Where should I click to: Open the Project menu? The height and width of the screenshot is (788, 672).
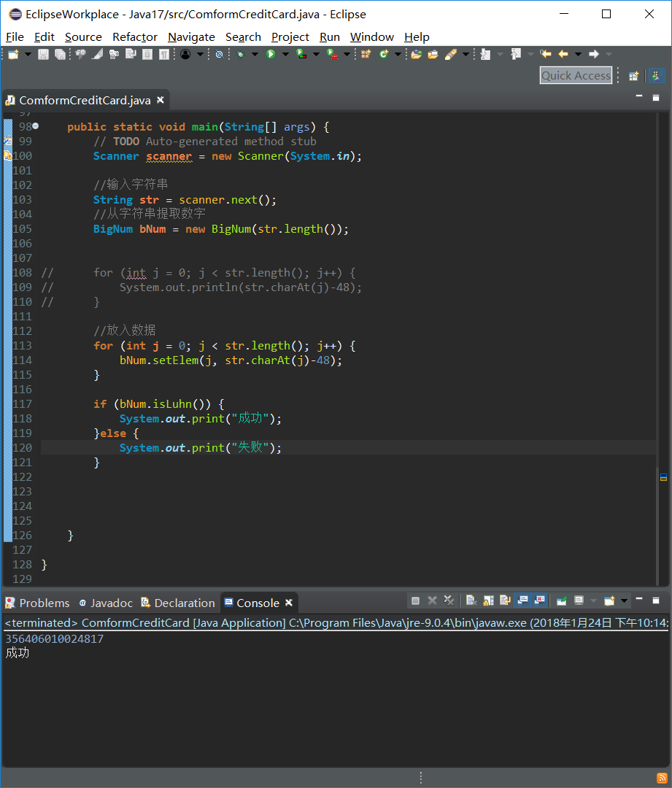pyautogui.click(x=290, y=37)
